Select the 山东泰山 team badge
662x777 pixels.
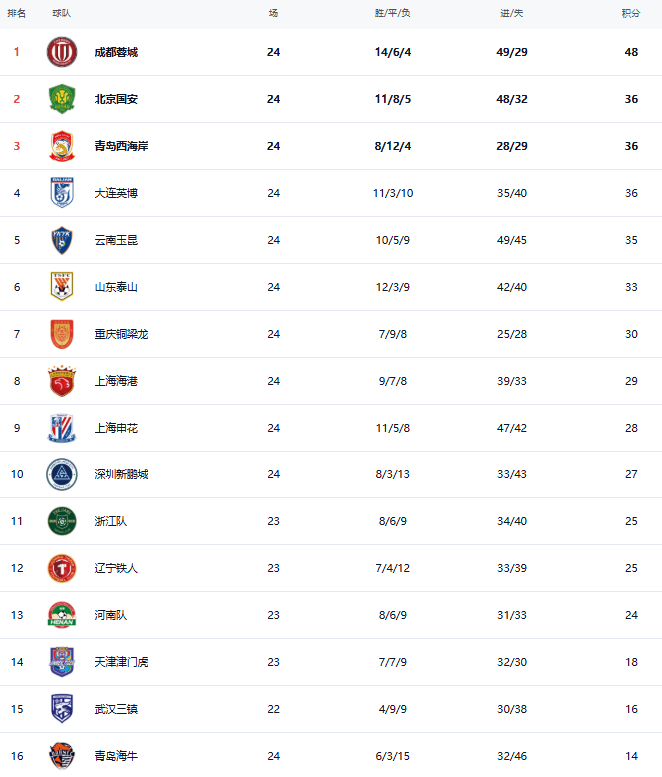pos(62,286)
